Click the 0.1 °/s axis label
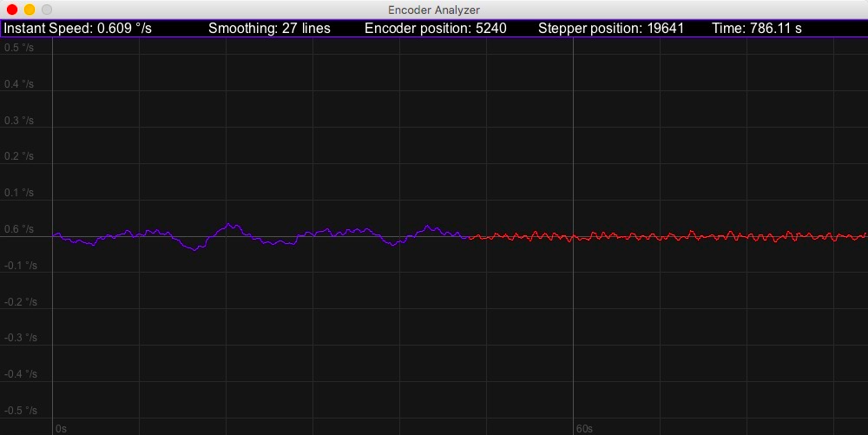 [19, 193]
